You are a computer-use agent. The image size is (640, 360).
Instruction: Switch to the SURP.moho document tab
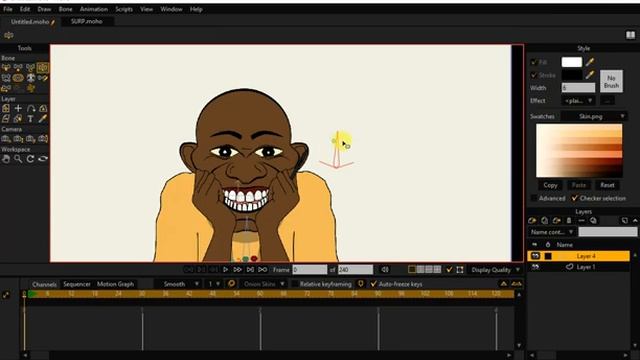pyautogui.click(x=87, y=21)
